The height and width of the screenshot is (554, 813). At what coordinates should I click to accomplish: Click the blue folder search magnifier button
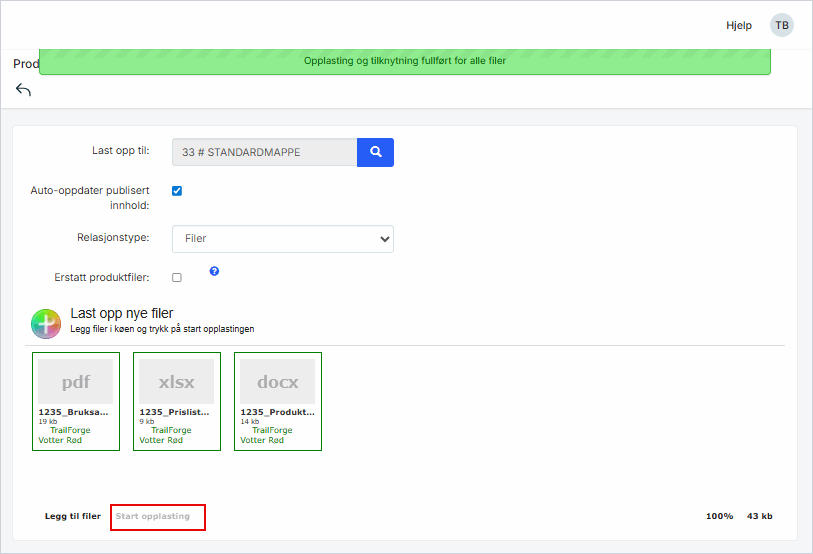coord(376,152)
